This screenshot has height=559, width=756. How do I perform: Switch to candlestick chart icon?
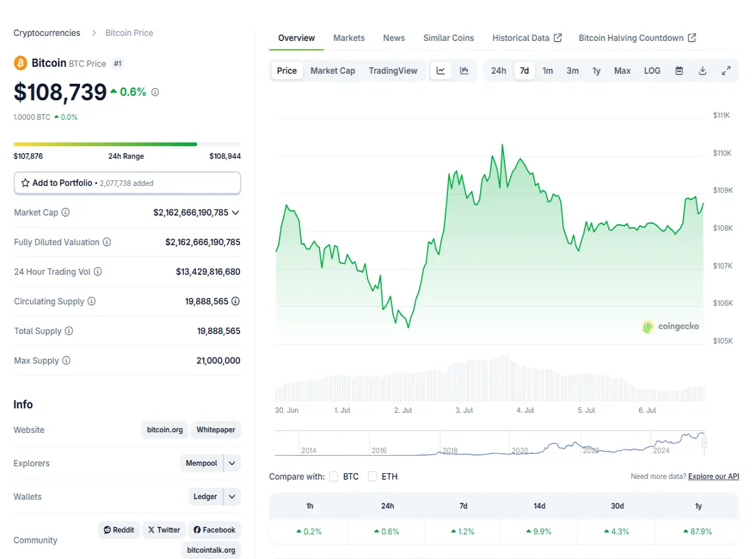pyautogui.click(x=464, y=71)
